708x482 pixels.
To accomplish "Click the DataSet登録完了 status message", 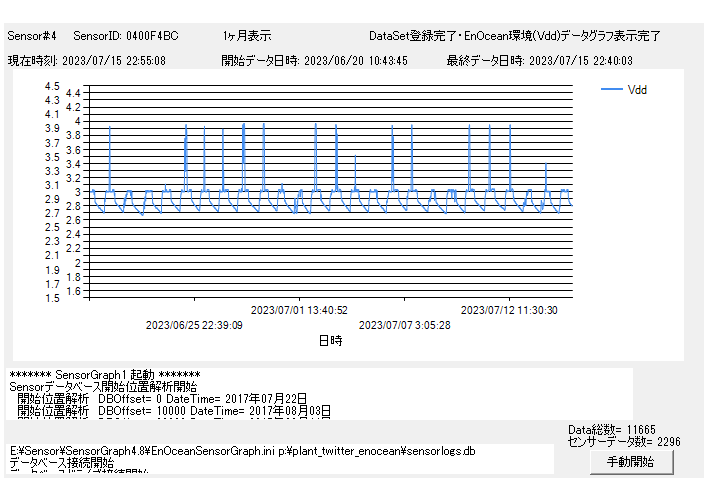I will click(514, 36).
